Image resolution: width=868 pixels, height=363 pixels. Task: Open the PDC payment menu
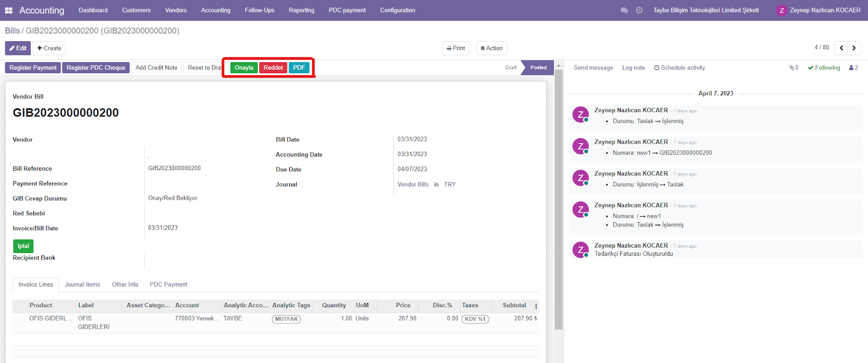(347, 10)
